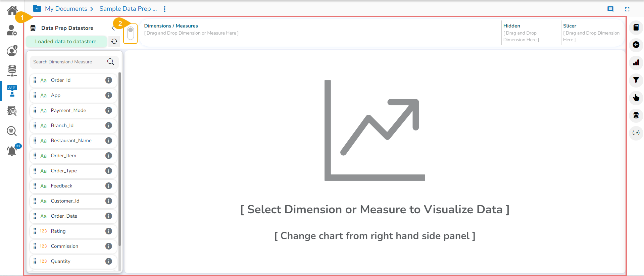This screenshot has width=644, height=276.
Task: Open the filter funnel icon
Action: tap(636, 80)
